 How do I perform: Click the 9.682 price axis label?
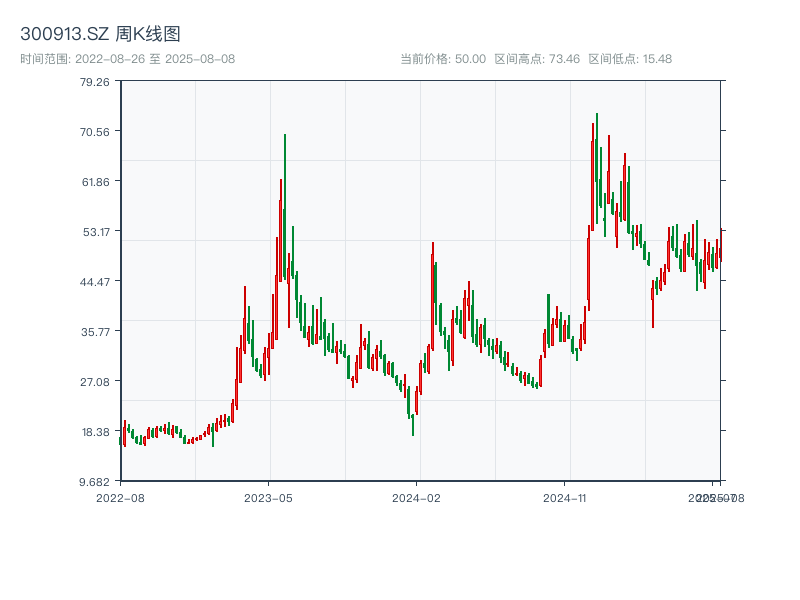[94, 481]
